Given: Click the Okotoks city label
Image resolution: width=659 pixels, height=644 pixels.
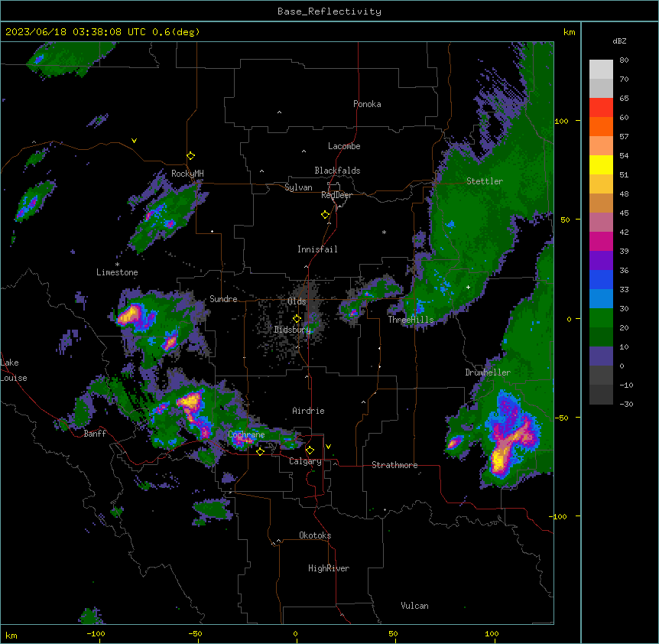Looking at the screenshot, I should point(315,535).
